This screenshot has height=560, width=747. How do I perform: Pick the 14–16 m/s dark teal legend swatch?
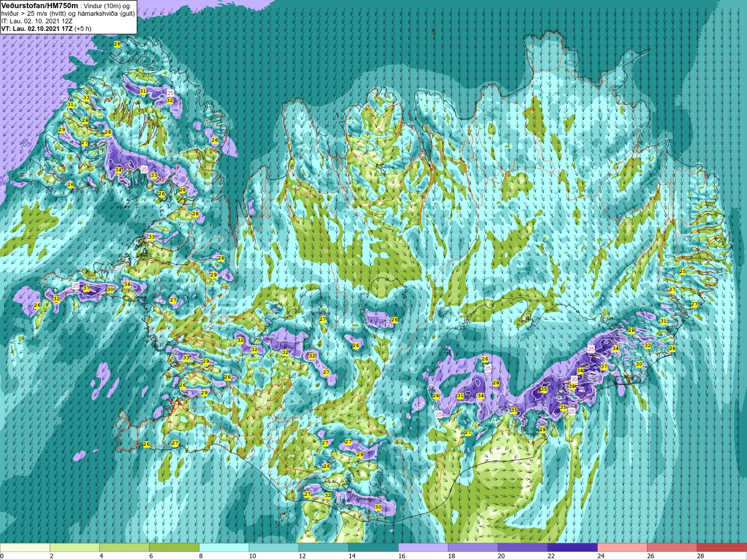point(373,548)
